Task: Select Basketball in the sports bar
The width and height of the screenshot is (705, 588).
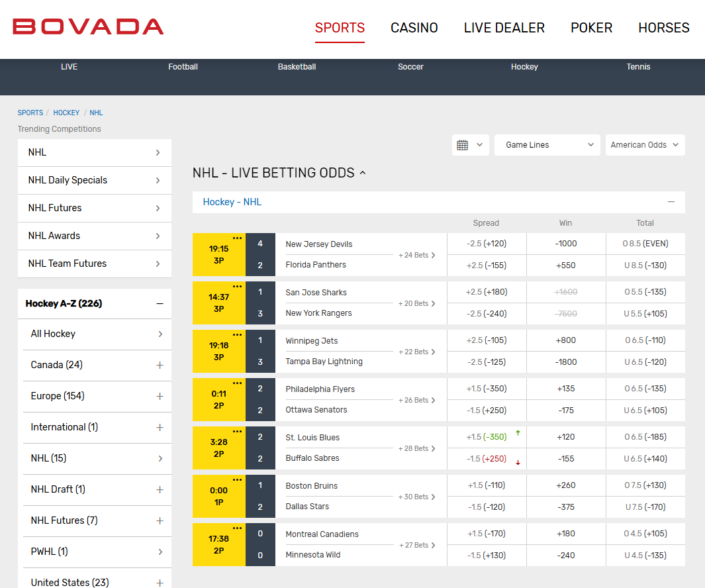Action: (297, 67)
